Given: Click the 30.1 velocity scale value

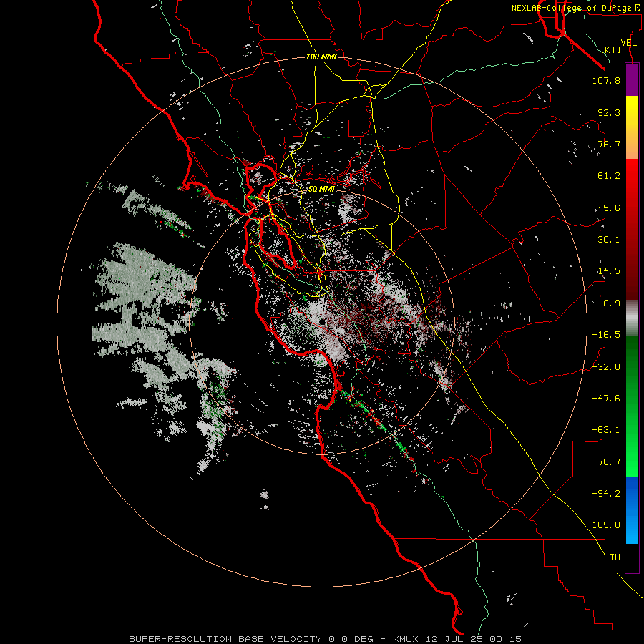Looking at the screenshot, I should point(609,240).
